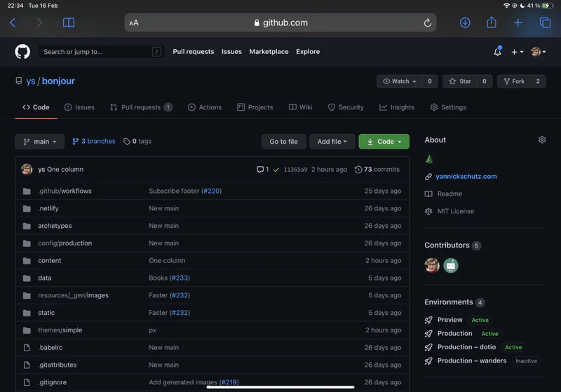Open pull request #233 link
The image size is (561, 392).
tap(180, 278)
